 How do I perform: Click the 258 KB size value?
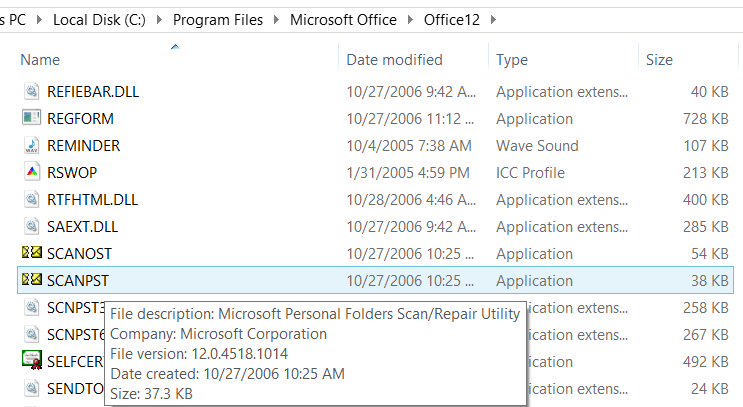point(706,308)
